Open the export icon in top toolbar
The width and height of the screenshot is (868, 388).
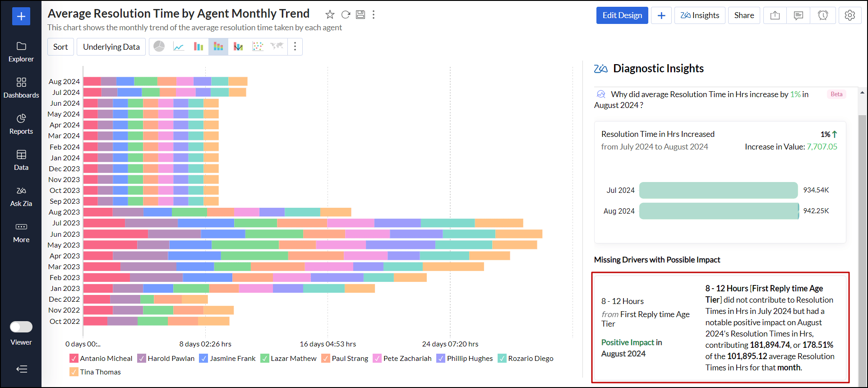coord(775,15)
